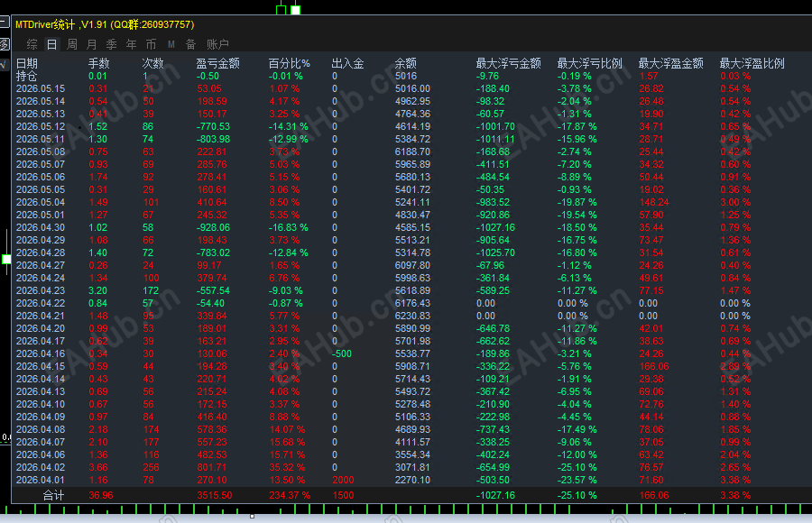
Task: Select the 2026.04.16 date row
Action: pyautogui.click(x=41, y=353)
